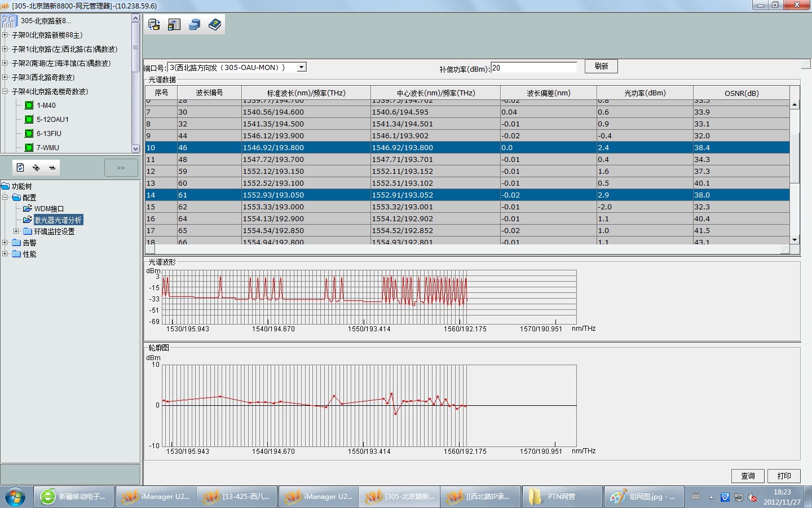Image resolution: width=812 pixels, height=508 pixels.
Task: Click the expand-all tree icon
Action: [36, 168]
